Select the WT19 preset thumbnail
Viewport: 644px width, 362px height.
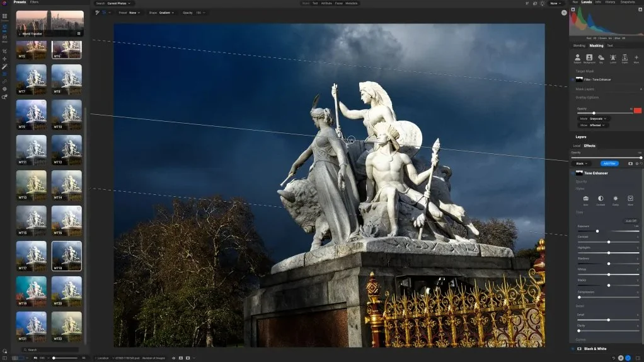click(32, 291)
